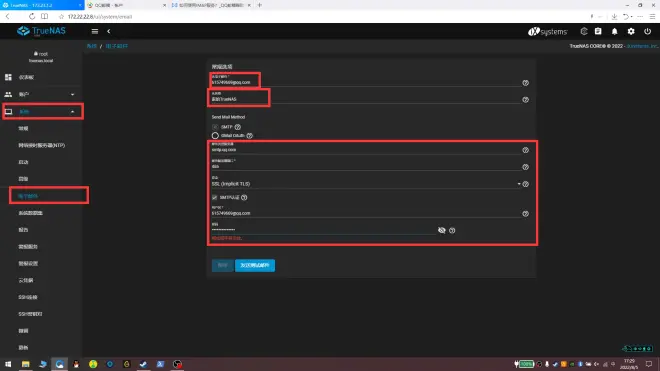Click the masked password field
The width and height of the screenshot is (660, 371).
[x=323, y=230]
